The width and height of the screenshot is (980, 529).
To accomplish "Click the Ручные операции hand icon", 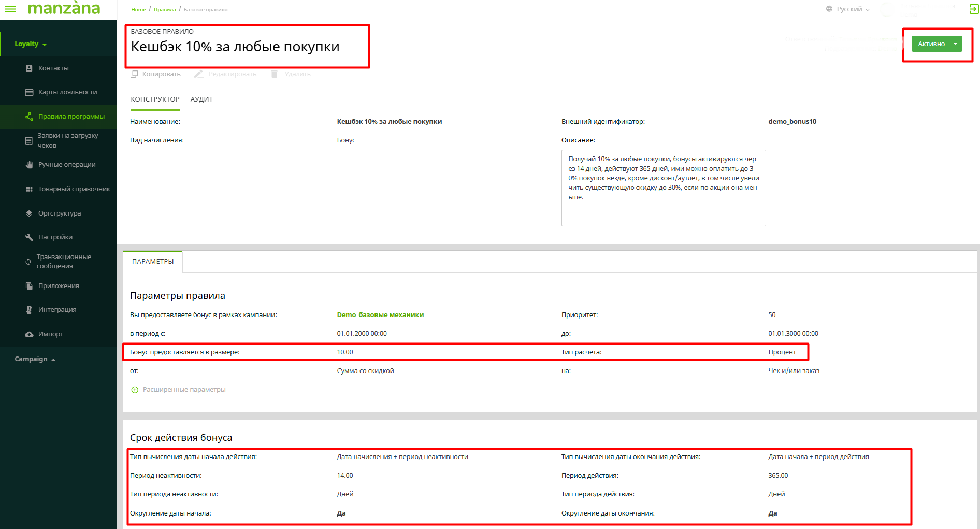I will (x=29, y=165).
